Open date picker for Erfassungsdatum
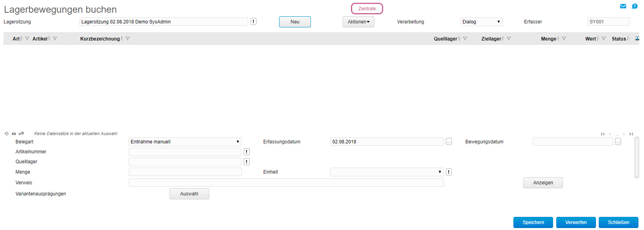 coord(449,142)
